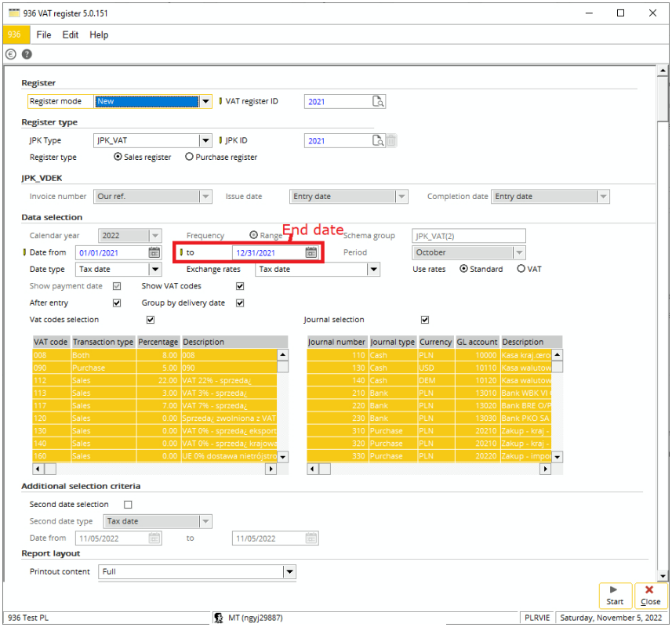
Task: Open the File menu
Action: 44,34
